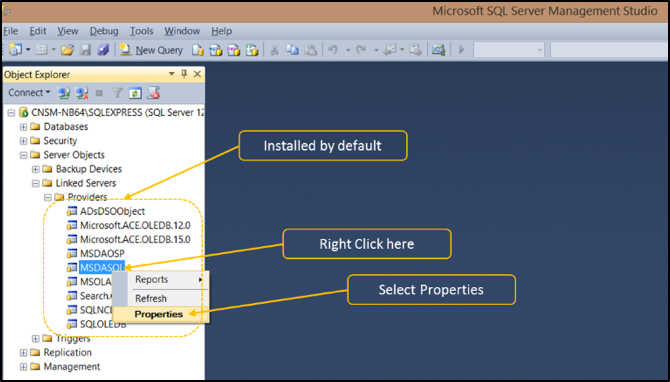Click the Undo arrow icon
Viewport: 670px width, 382px height.
pos(333,50)
